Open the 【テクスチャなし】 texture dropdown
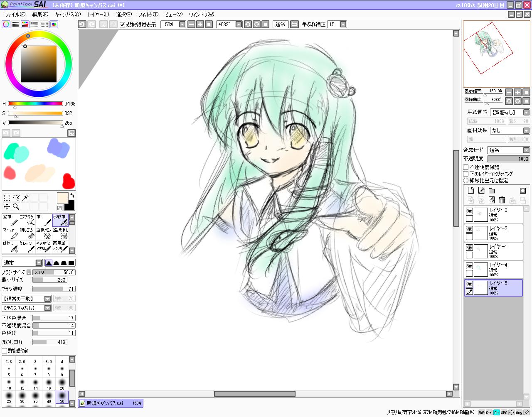Image resolution: width=532 pixels, height=417 pixels. (x=47, y=308)
